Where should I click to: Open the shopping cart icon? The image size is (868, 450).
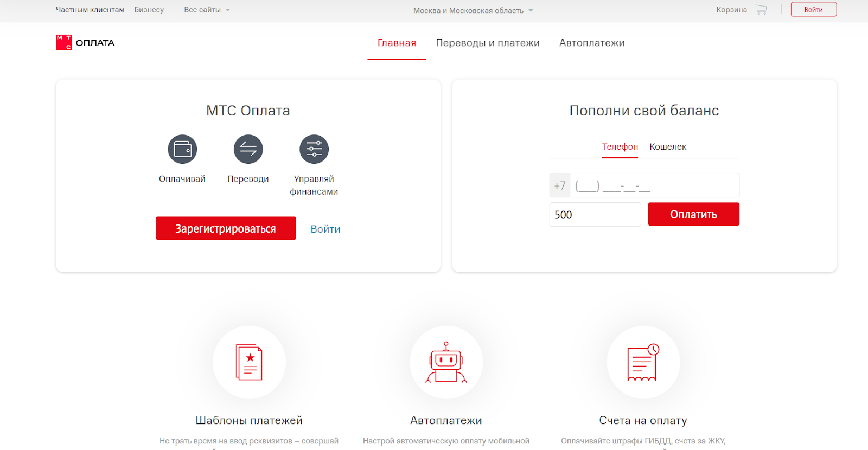pyautogui.click(x=761, y=10)
